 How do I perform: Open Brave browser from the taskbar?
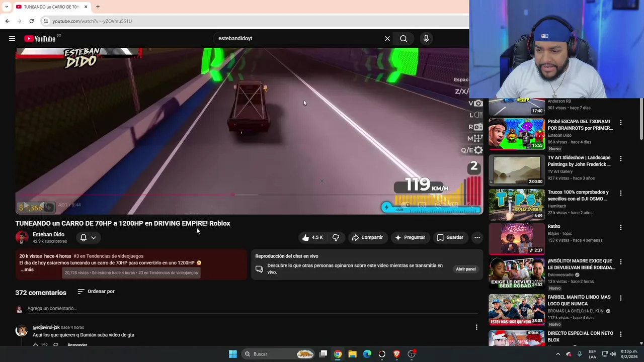(x=396, y=354)
